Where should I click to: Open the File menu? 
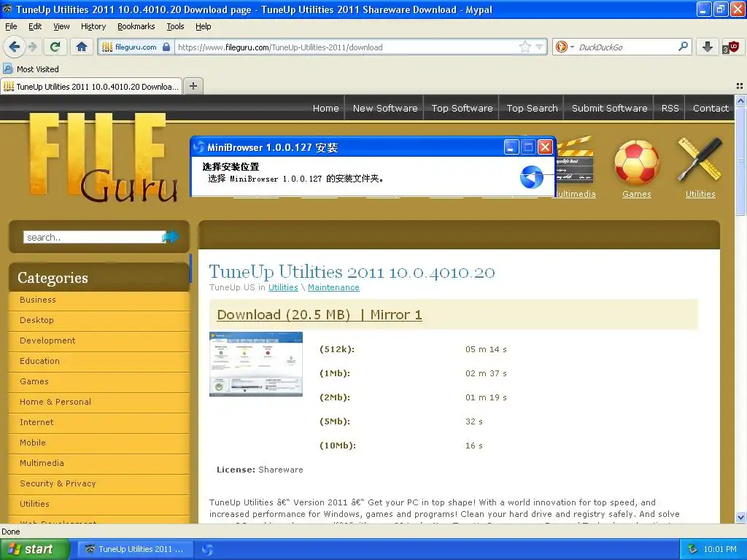coord(11,26)
